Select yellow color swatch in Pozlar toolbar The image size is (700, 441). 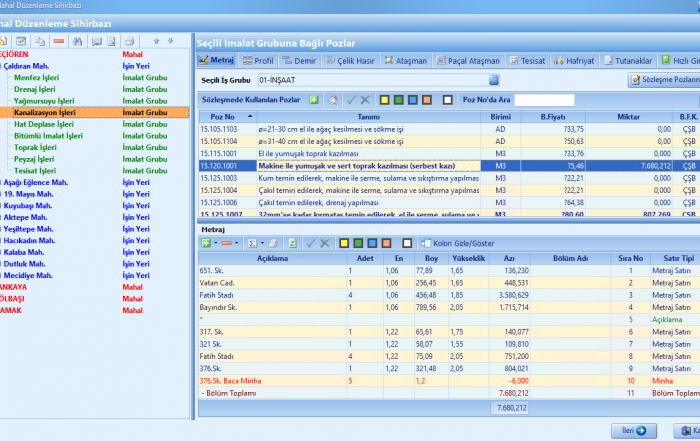[x=383, y=100]
